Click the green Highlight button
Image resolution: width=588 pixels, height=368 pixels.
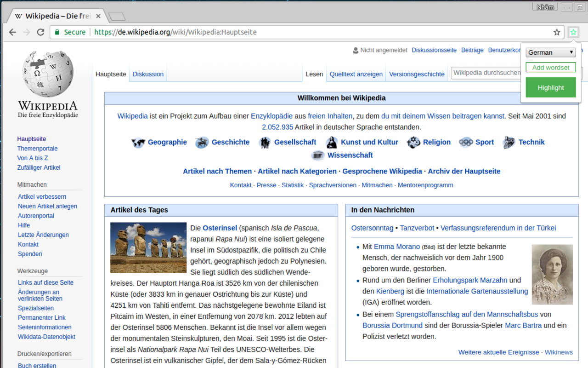pyautogui.click(x=550, y=87)
